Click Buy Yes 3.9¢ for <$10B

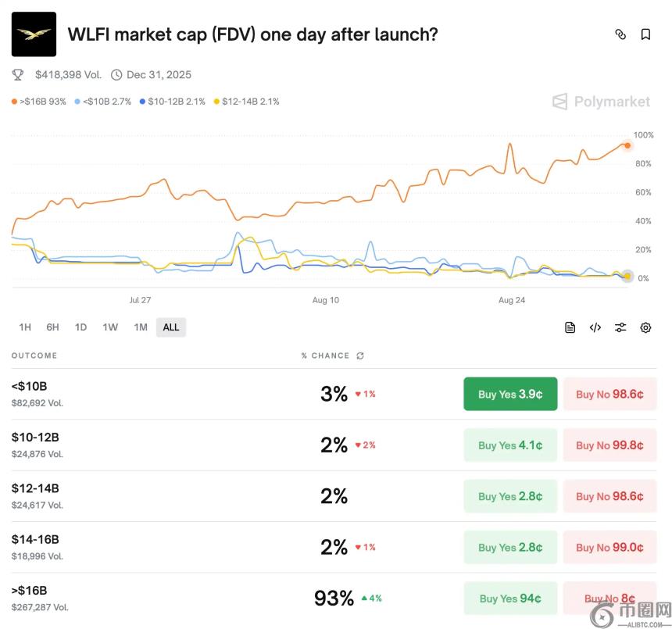[510, 394]
